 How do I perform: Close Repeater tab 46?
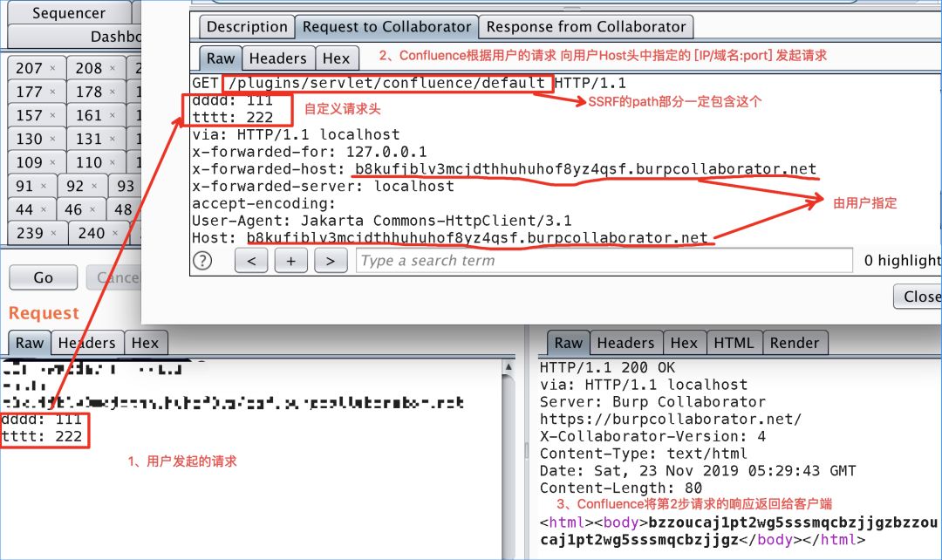(92, 209)
